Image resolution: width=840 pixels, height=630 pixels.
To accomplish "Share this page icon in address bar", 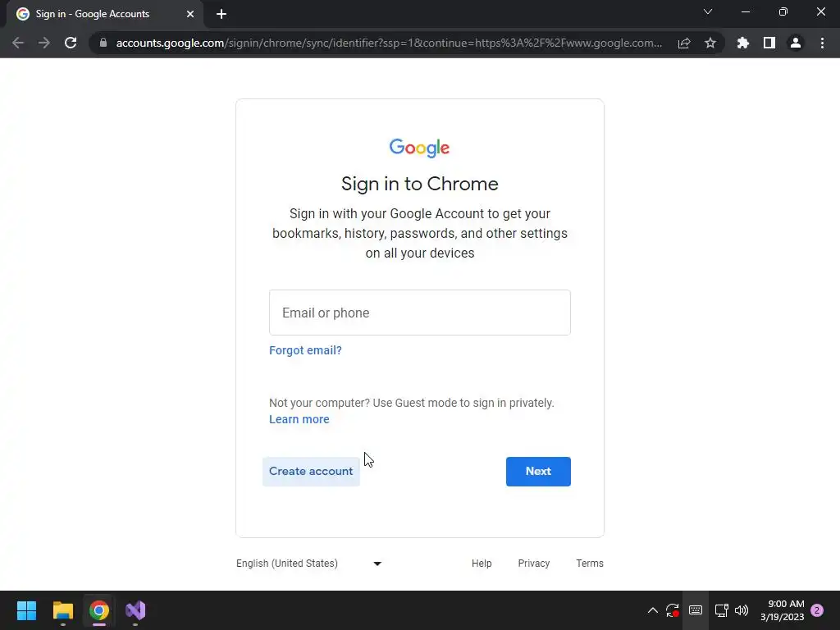I will pos(684,43).
